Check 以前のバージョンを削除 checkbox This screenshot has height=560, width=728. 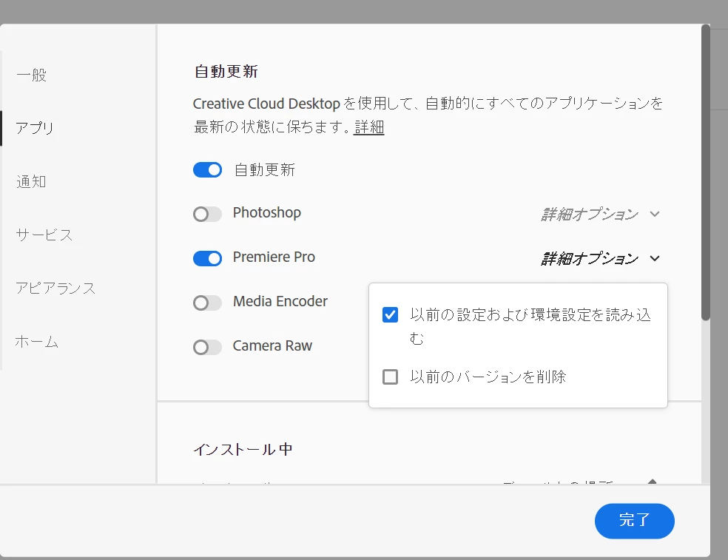[390, 377]
